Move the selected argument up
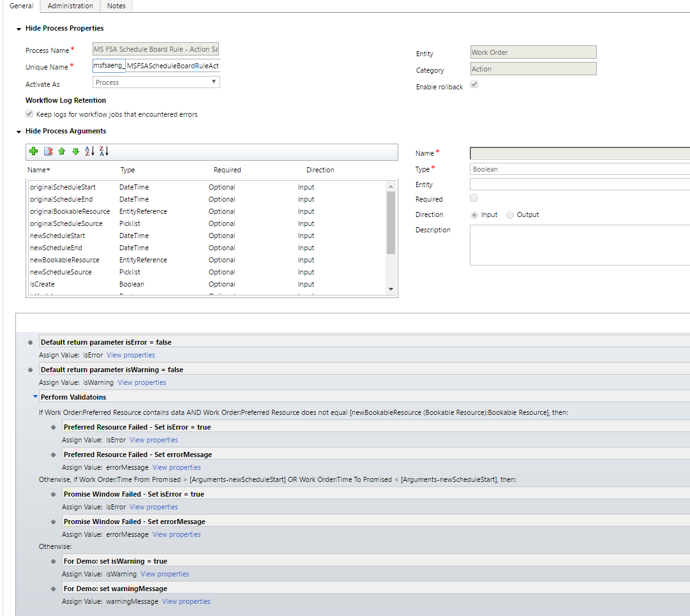The height and width of the screenshot is (616, 690). pos(61,151)
